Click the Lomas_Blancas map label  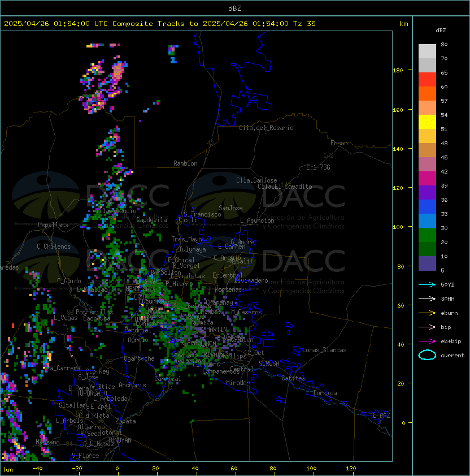click(x=324, y=350)
